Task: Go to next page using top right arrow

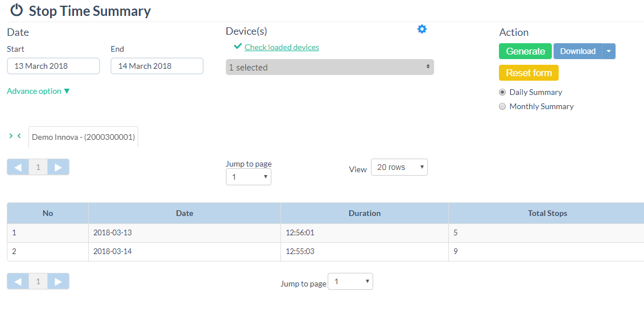Action: [58, 167]
